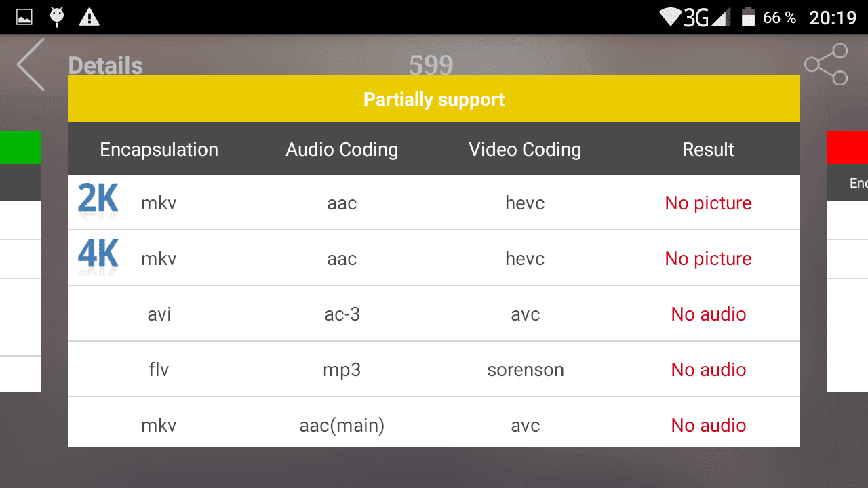
Task: Select the Result column header
Action: (x=708, y=149)
